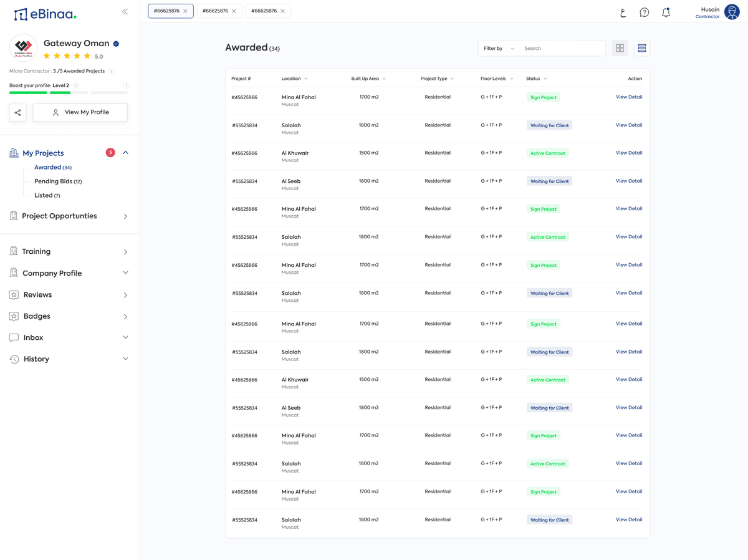Image resolution: width=748 pixels, height=560 pixels.
Task: Click the Awarded (34) page heading
Action: coord(252,48)
